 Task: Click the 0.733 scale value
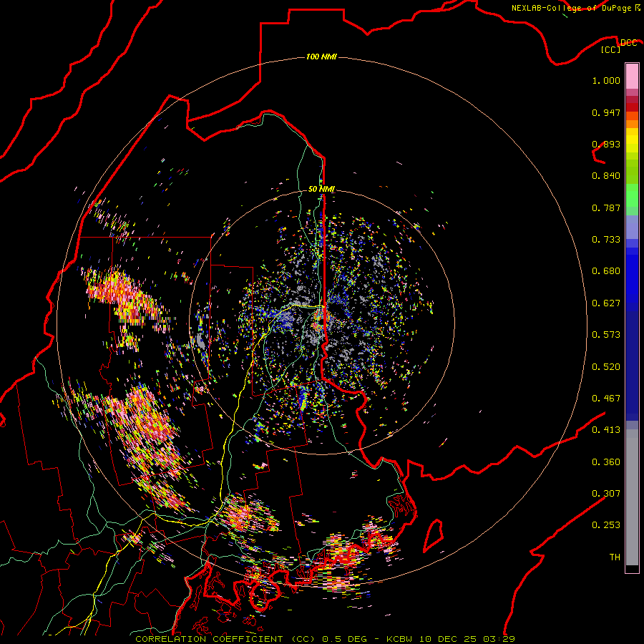tap(606, 240)
